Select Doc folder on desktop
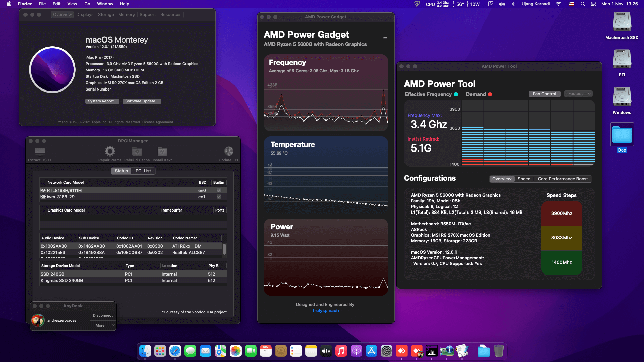The width and height of the screenshot is (644, 362). 622,134
